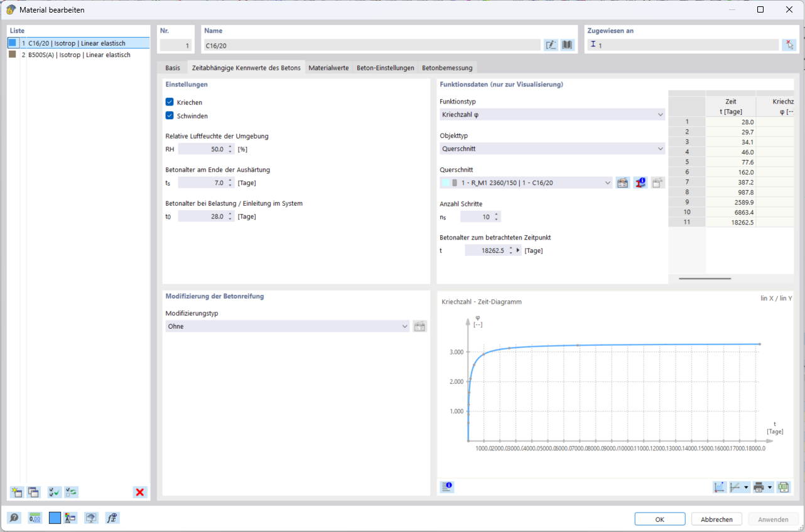Click the Nr. field showing 1
This screenshot has height=532, width=805.
coord(176,45)
